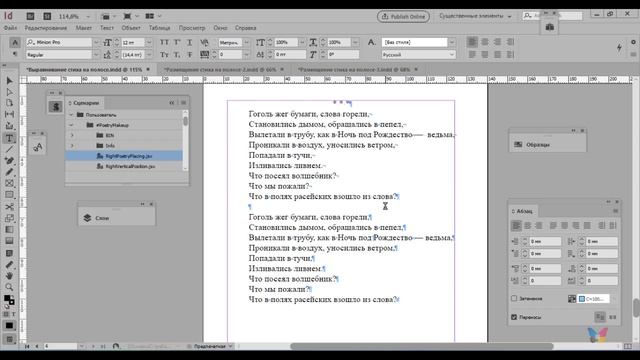Open the collapsed Glyphs panel icon
The image size is (640, 360).
point(38,147)
